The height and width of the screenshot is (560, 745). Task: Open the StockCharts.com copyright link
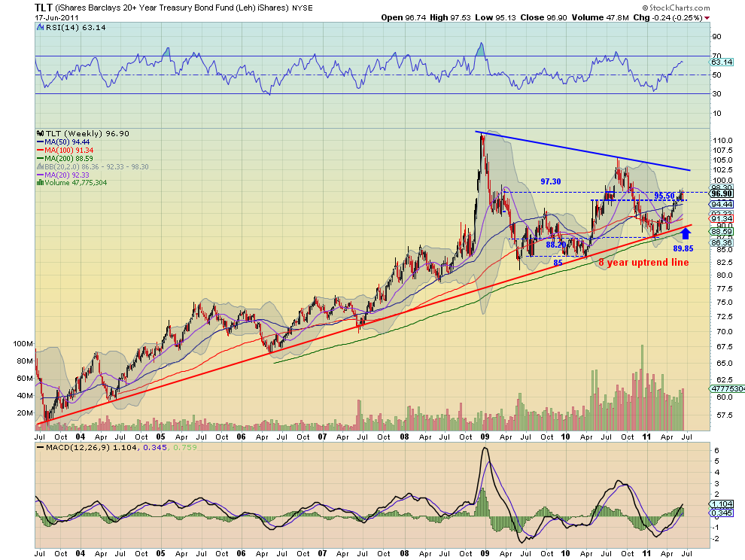tap(676, 8)
